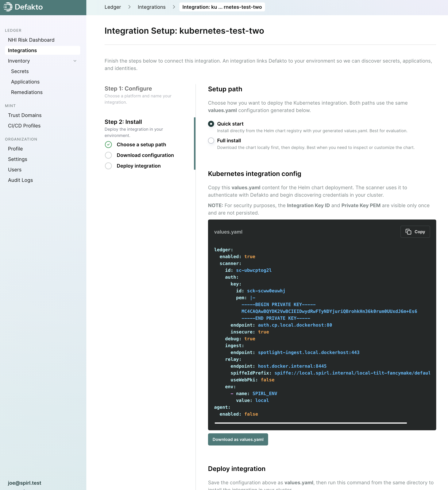Screen dimensions: 448x490
Task: Click the Integration Setup page title
Action: point(184,31)
